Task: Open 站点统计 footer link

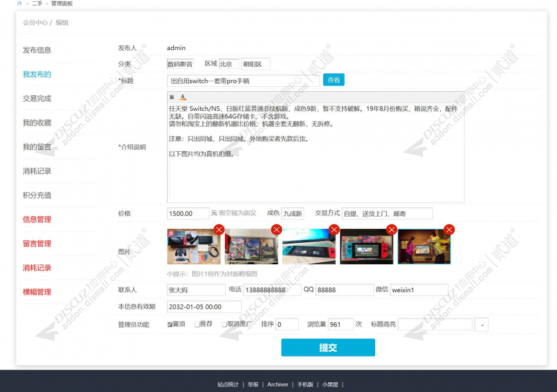Action: tap(228, 384)
